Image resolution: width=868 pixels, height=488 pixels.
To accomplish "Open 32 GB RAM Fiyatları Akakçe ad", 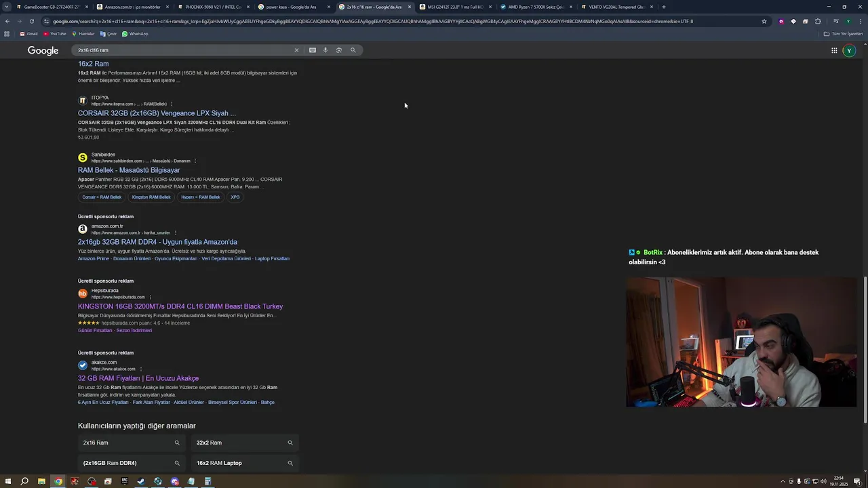I will tap(138, 378).
